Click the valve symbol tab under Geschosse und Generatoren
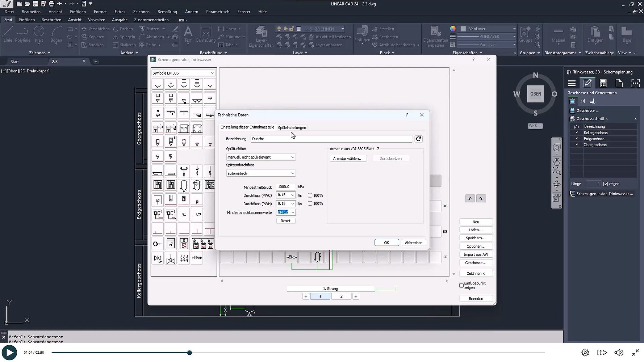The width and height of the screenshot is (644, 362). point(582,101)
